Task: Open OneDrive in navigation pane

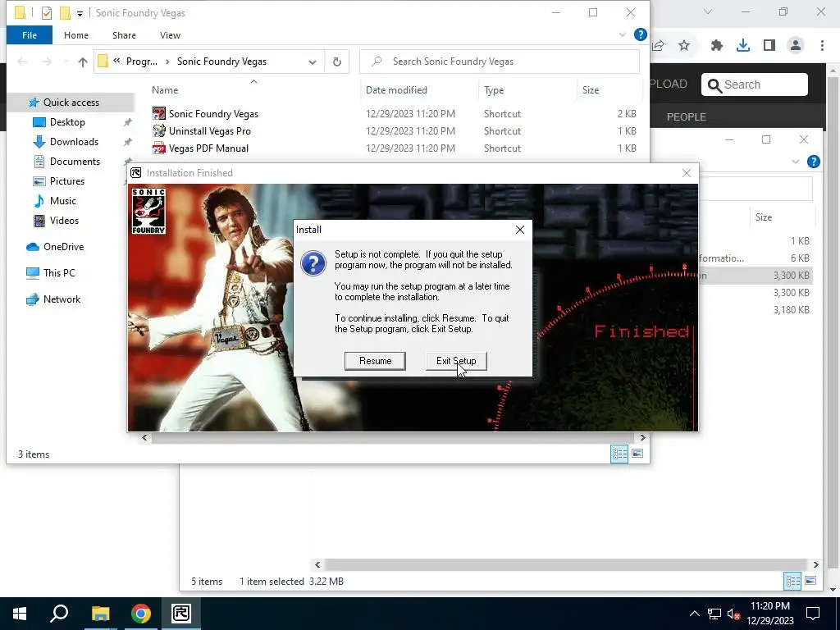Action: tap(63, 247)
